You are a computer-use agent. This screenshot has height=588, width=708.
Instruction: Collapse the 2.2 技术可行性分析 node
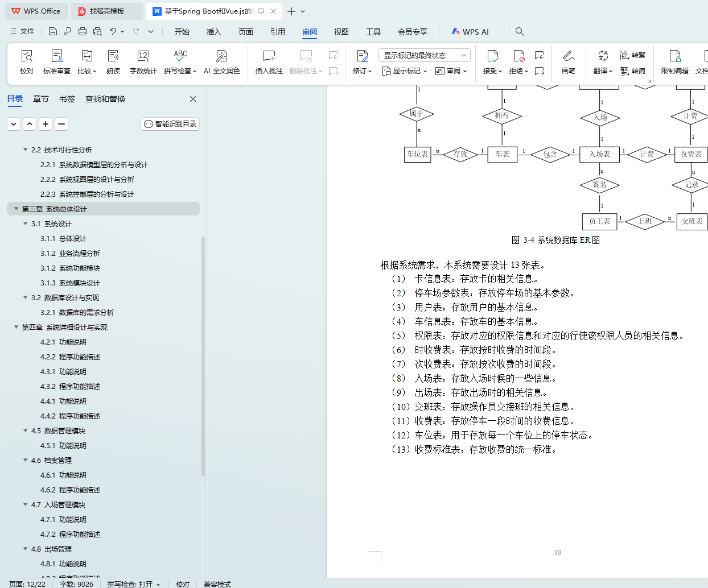pos(25,150)
